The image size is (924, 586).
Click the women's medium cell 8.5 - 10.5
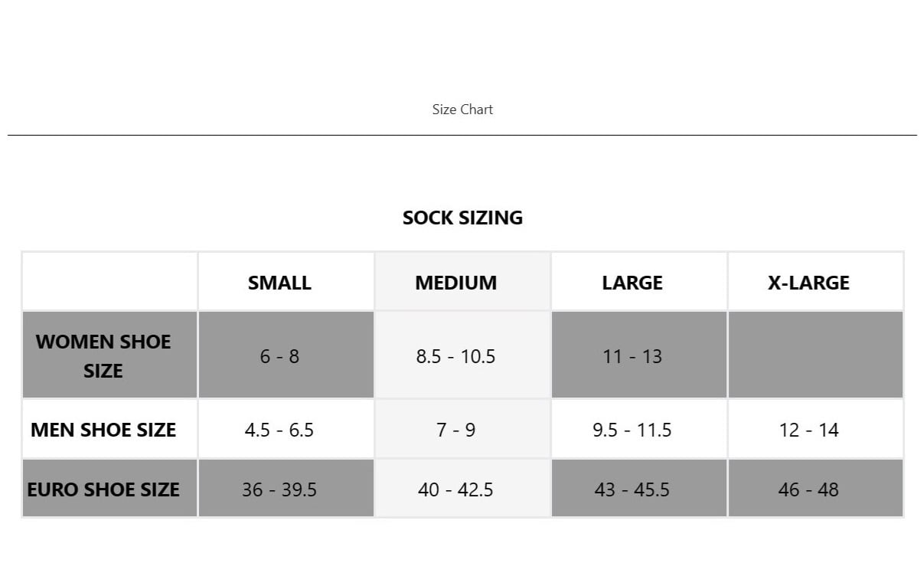456,356
